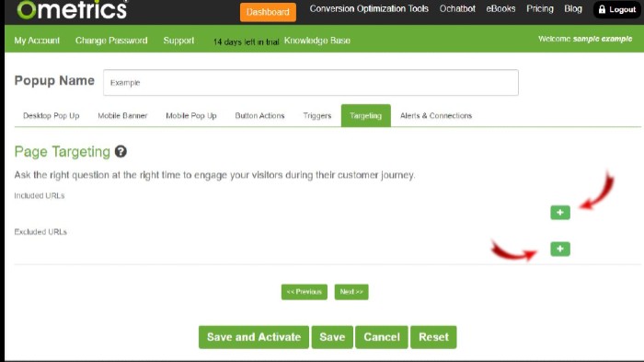
Task: Open the eBooks link
Action: pos(500,8)
